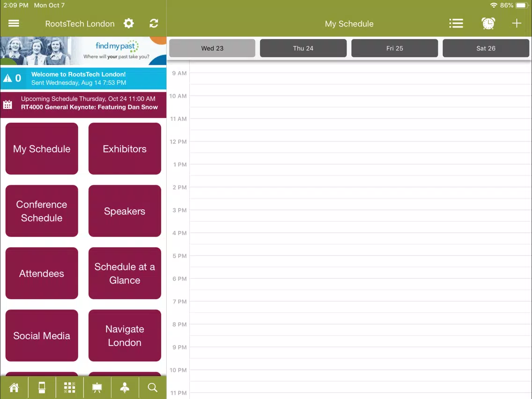Image resolution: width=532 pixels, height=399 pixels.
Task: View the Speakers tile
Action: (x=125, y=211)
